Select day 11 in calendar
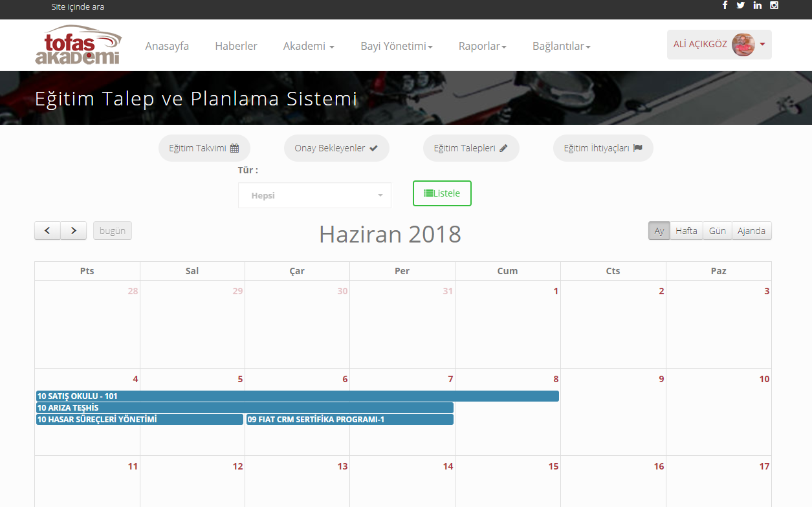The height and width of the screenshot is (507, 812). pos(133,466)
